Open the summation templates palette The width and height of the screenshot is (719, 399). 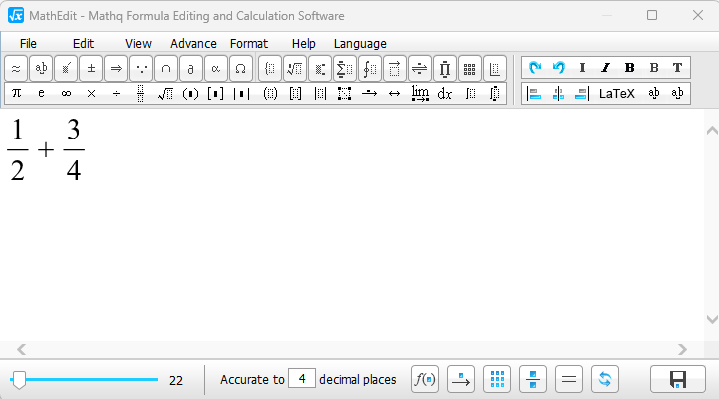(x=344, y=69)
